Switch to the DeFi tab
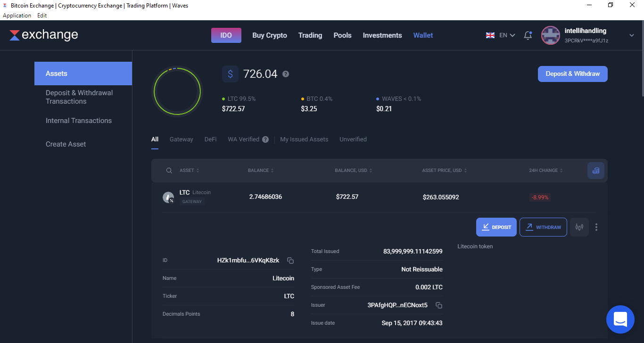Screen dimensions: 644x343 pyautogui.click(x=211, y=139)
